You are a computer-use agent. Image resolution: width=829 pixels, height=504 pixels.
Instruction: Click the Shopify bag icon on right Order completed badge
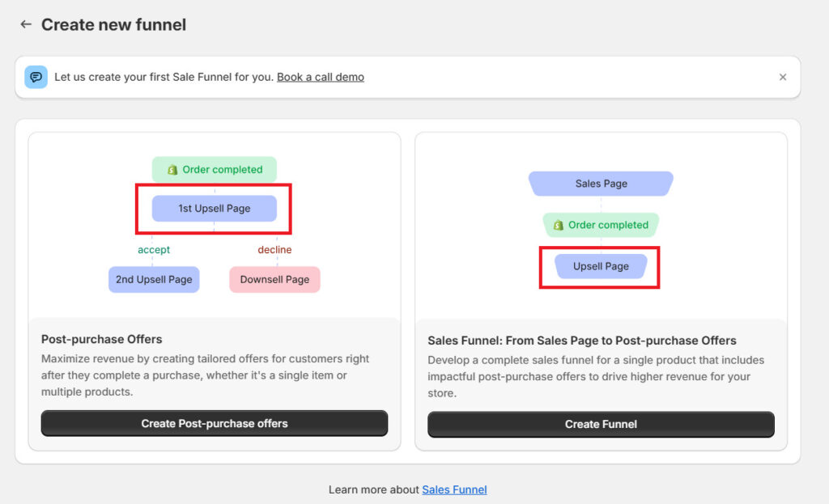pos(557,225)
